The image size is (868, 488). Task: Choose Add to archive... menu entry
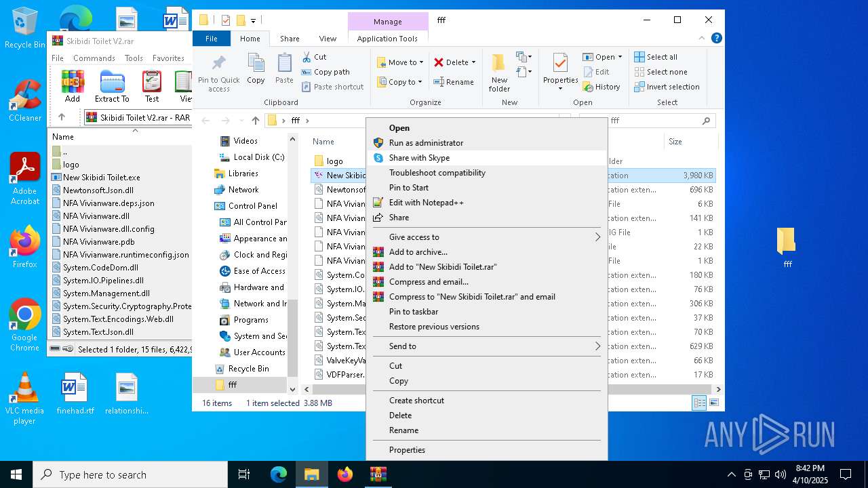(488, 252)
